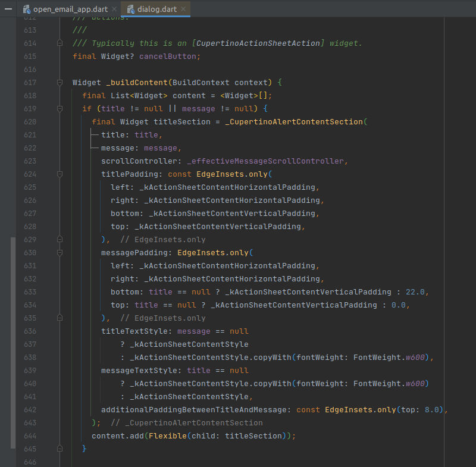Collapse the messagePadding fold arrow at line 630
476x467 pixels.
(x=59, y=252)
